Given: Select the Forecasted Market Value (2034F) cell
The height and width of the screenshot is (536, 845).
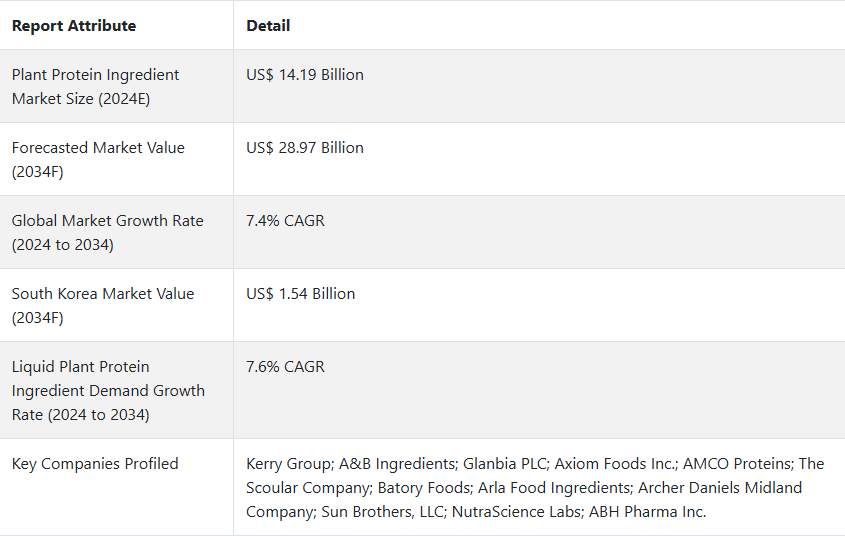Looking at the screenshot, I should click(x=98, y=159).
